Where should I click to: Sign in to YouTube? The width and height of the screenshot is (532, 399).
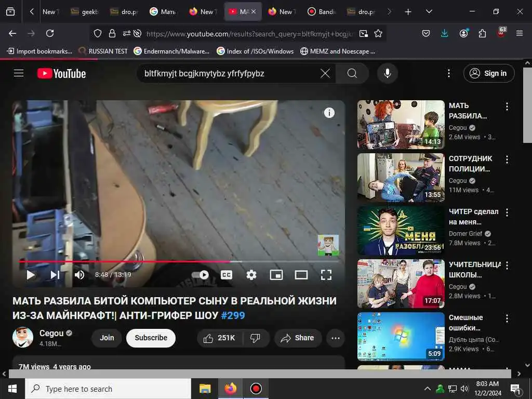pos(489,73)
